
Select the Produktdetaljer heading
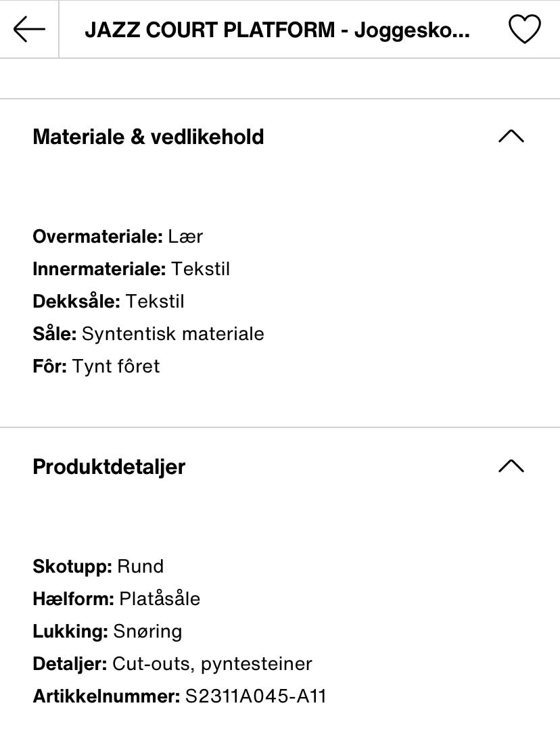click(x=108, y=466)
